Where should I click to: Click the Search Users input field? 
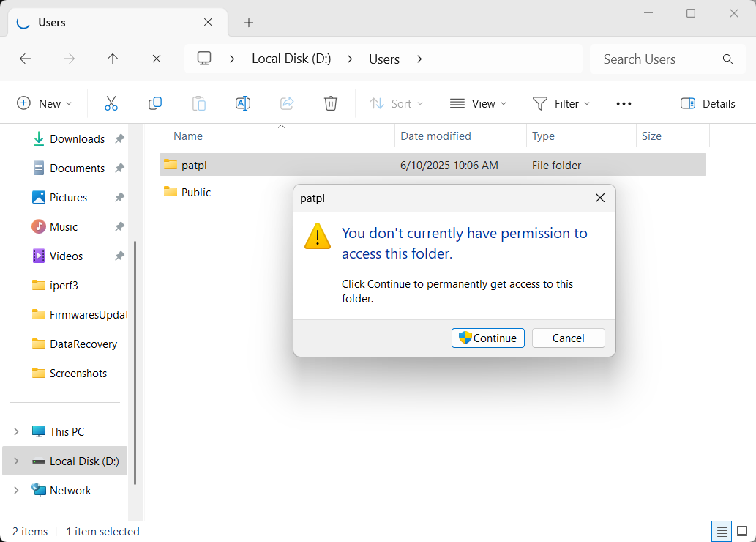tap(659, 59)
